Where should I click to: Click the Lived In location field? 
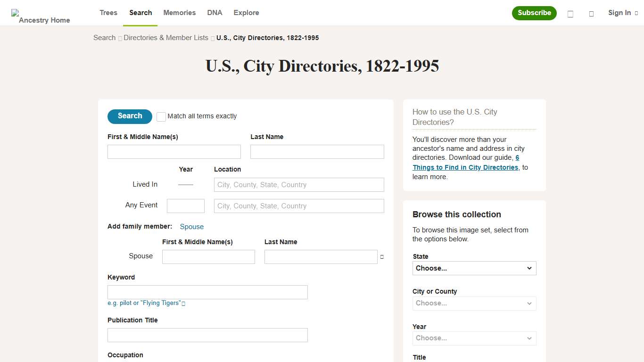[x=298, y=184]
